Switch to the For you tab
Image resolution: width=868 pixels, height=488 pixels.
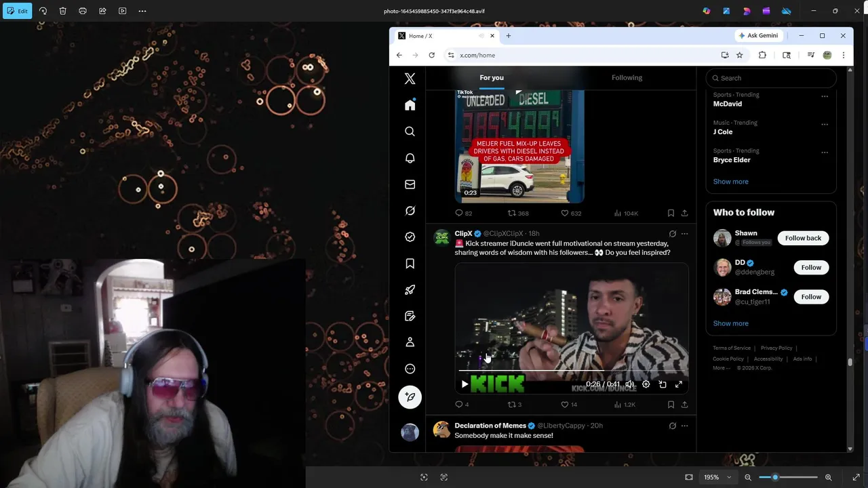pyautogui.click(x=492, y=77)
